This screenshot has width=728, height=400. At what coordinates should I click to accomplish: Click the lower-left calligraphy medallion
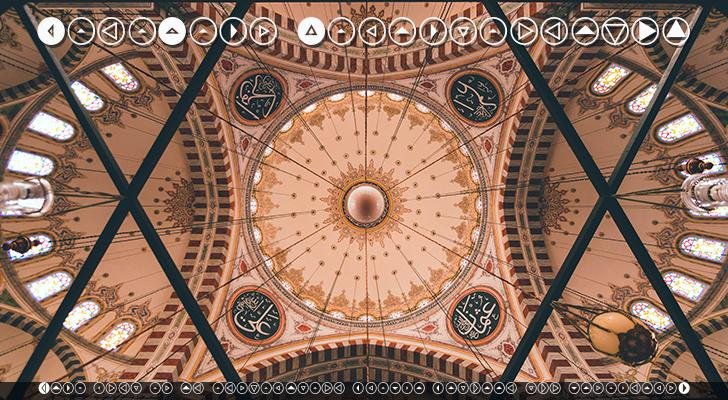pyautogui.click(x=256, y=315)
